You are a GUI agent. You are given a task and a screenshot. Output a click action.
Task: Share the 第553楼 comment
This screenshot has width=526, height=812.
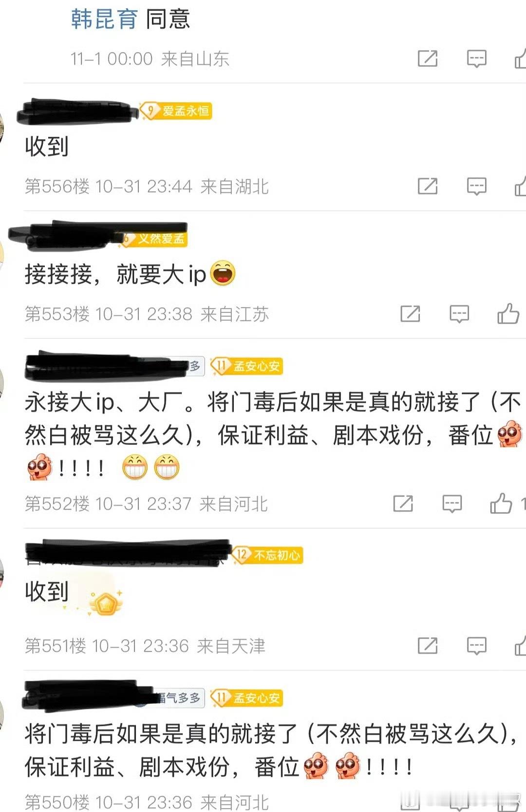[410, 314]
